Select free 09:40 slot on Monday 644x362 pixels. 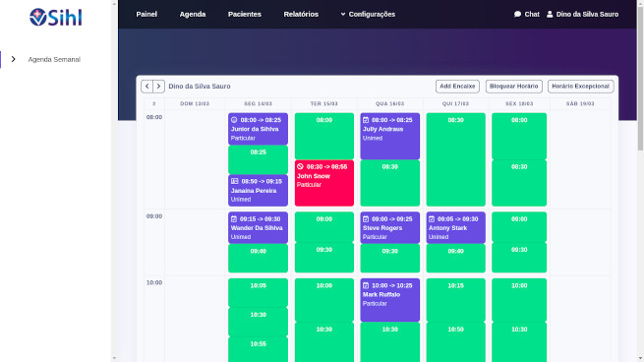(258, 258)
